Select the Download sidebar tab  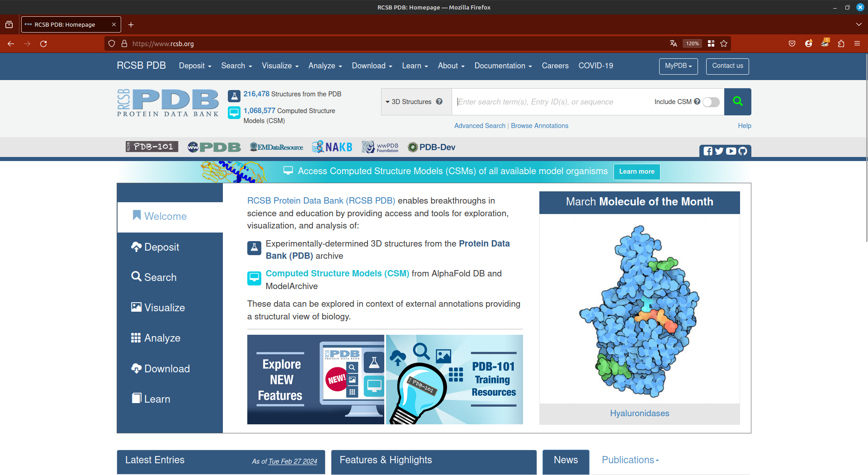[170, 369]
